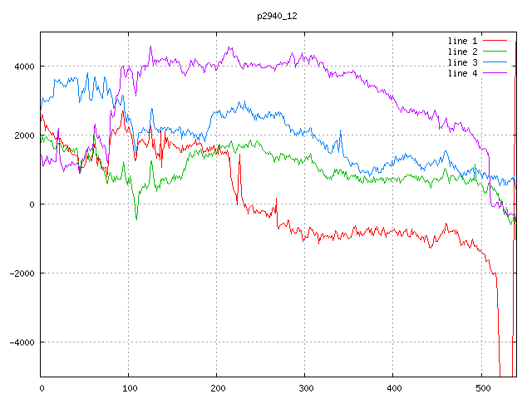Click the y-axis label 4000
532x399 pixels.
(x=24, y=66)
